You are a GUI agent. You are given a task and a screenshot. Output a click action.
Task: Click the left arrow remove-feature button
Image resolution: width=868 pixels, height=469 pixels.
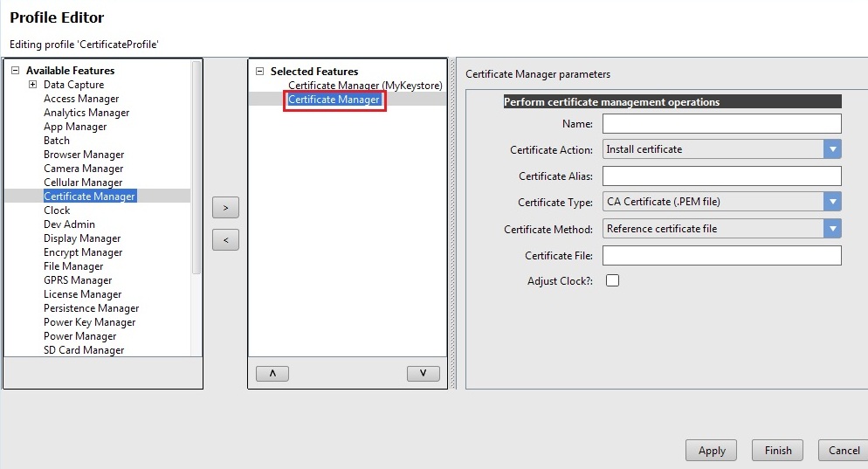click(x=225, y=240)
